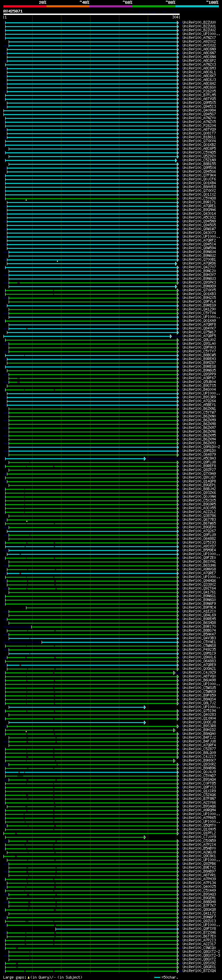Select hit label UniRef100_B9N9D9
Viewport: 222px width, 980px height.
[x=199, y=286]
